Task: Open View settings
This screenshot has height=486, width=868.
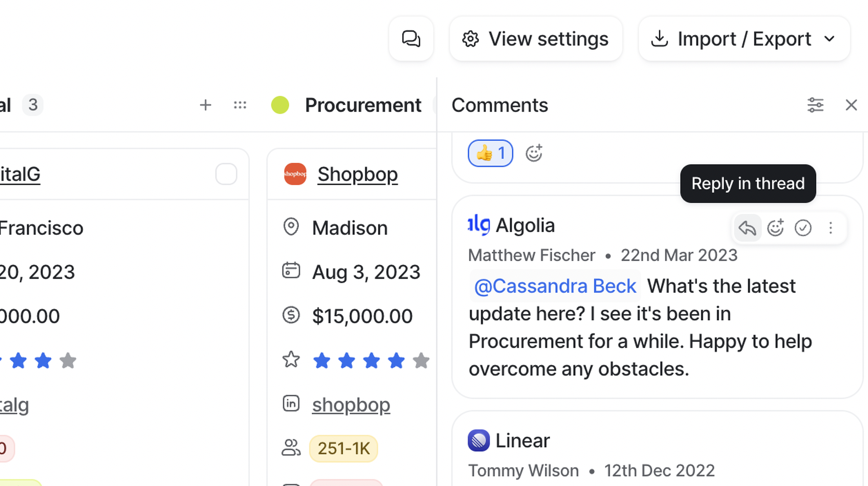Action: coord(536,39)
